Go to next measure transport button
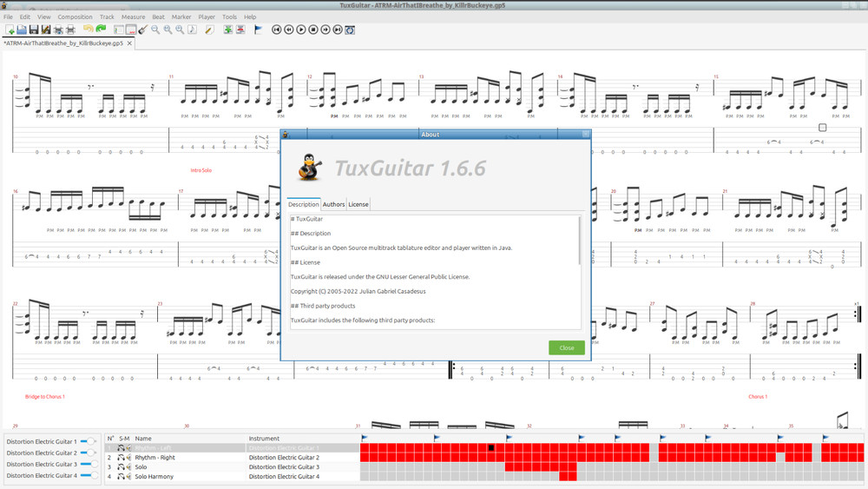 (x=325, y=30)
